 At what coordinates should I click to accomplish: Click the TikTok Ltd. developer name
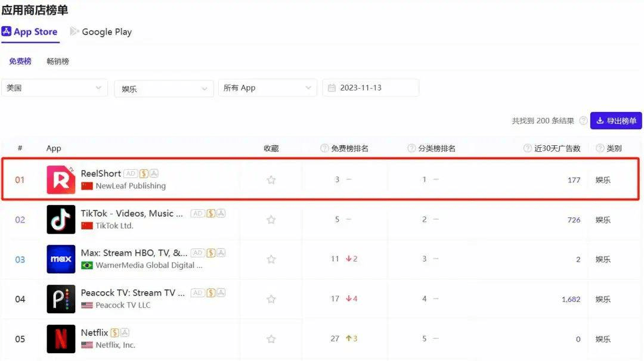click(114, 226)
